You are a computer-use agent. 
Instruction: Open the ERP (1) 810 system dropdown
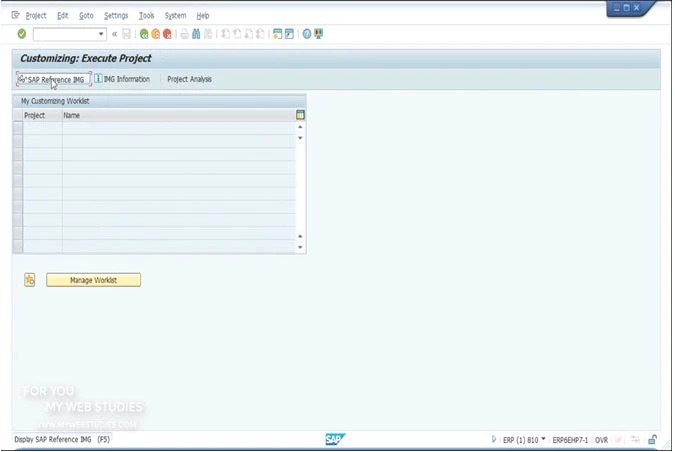coord(523,440)
